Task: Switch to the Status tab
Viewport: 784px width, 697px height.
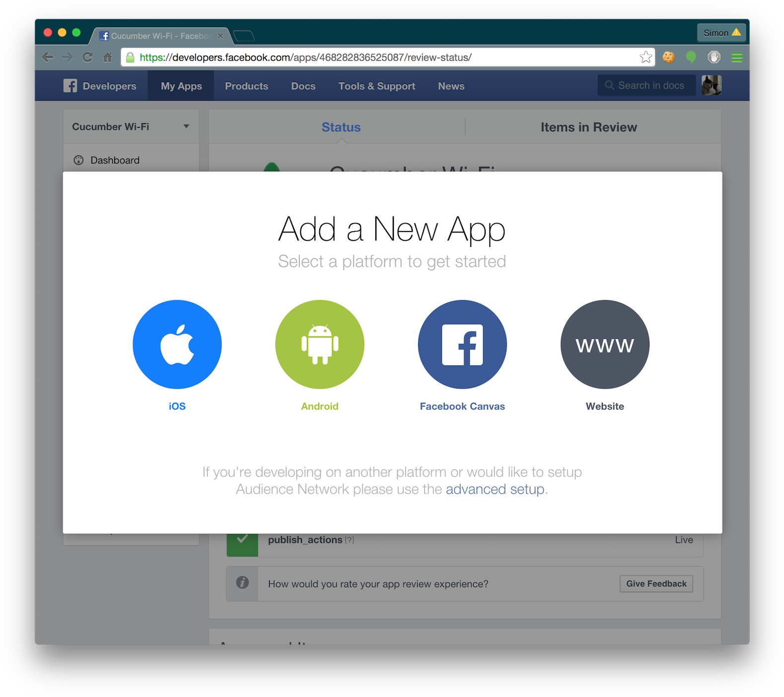Action: coord(341,127)
